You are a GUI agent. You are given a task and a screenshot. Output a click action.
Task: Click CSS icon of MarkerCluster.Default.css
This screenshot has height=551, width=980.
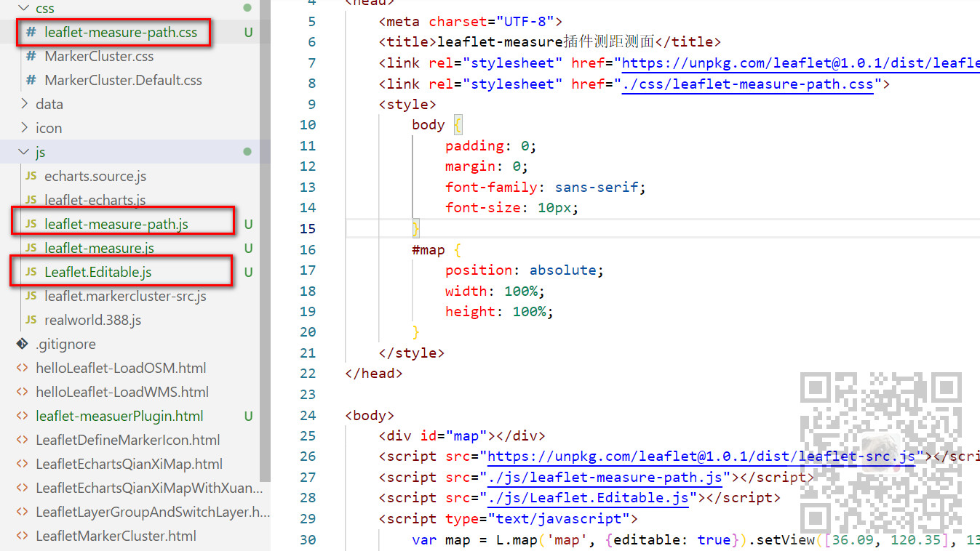[x=31, y=80]
